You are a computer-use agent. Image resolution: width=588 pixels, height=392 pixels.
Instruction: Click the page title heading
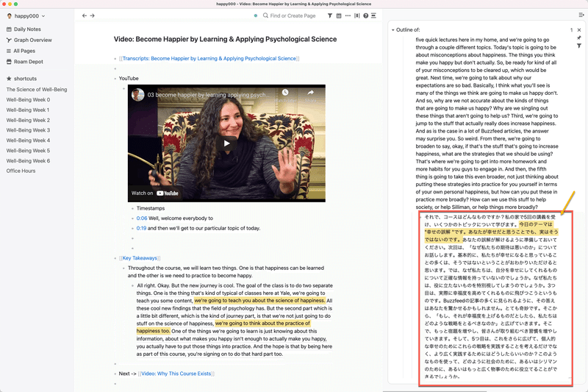click(x=225, y=40)
